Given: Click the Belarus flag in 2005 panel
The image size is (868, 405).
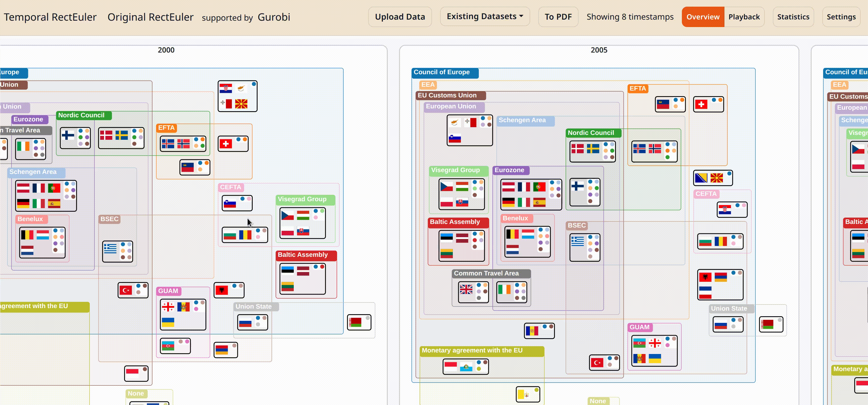Looking at the screenshot, I should point(767,324).
